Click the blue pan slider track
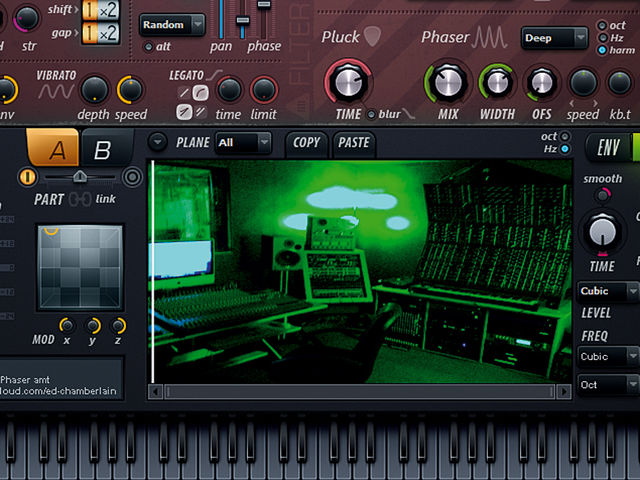The image size is (640, 480). pyautogui.click(x=221, y=18)
